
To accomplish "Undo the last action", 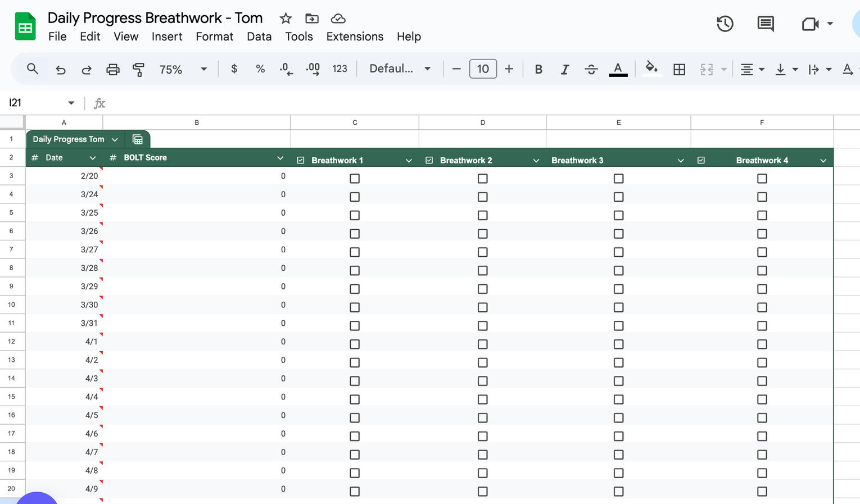I will click(x=60, y=69).
